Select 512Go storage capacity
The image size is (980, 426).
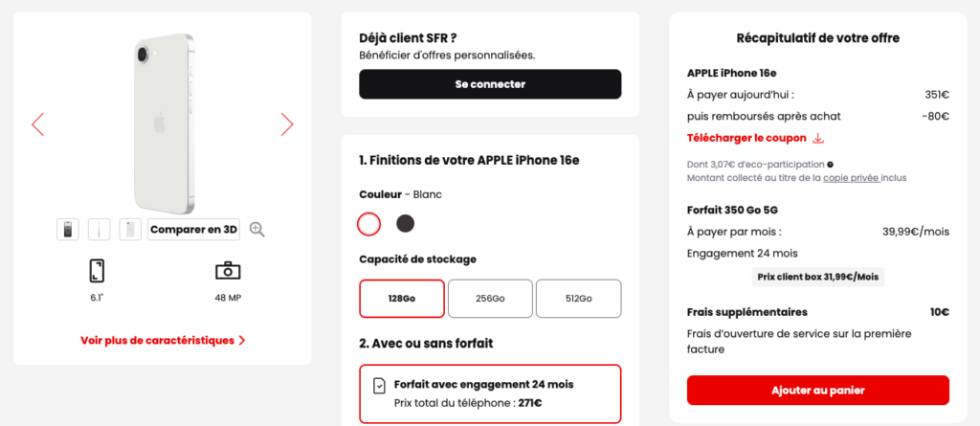pos(578,299)
